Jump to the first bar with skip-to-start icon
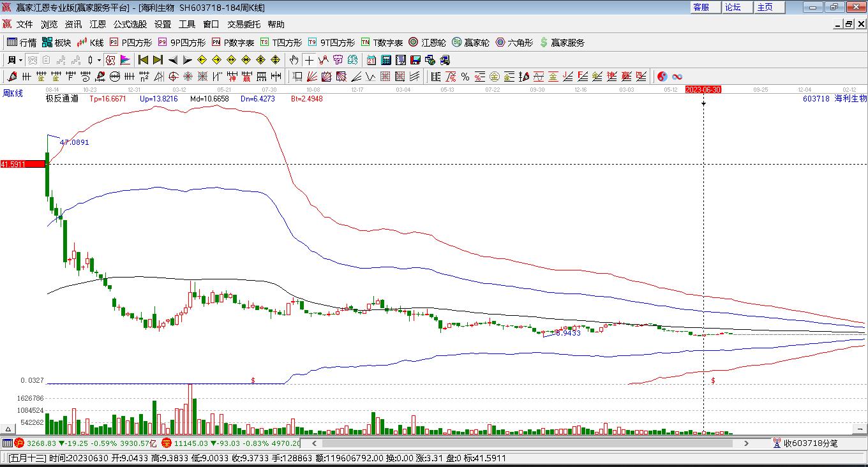Image resolution: width=868 pixels, height=467 pixels. 143,60
